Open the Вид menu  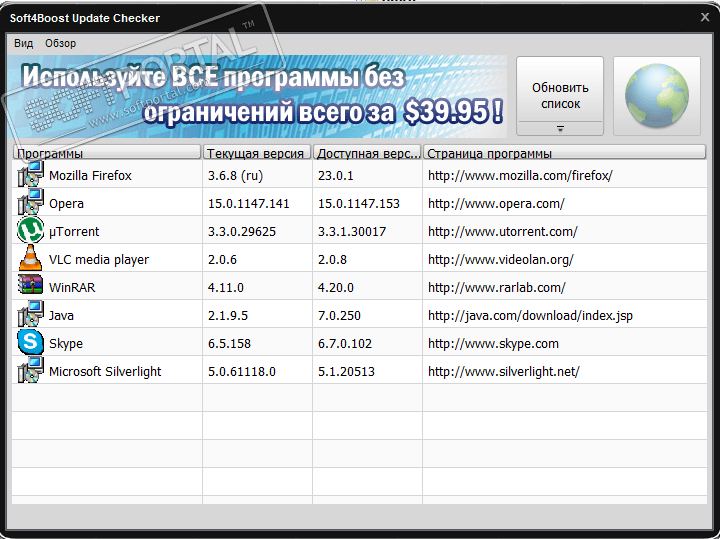23,43
